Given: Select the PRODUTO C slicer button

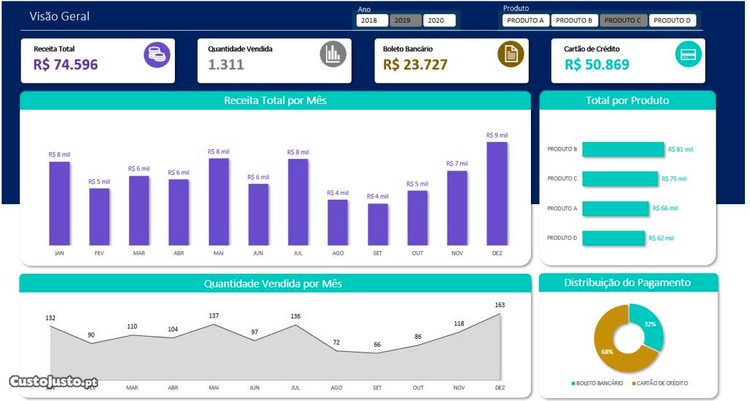Looking at the screenshot, I should (x=623, y=20).
